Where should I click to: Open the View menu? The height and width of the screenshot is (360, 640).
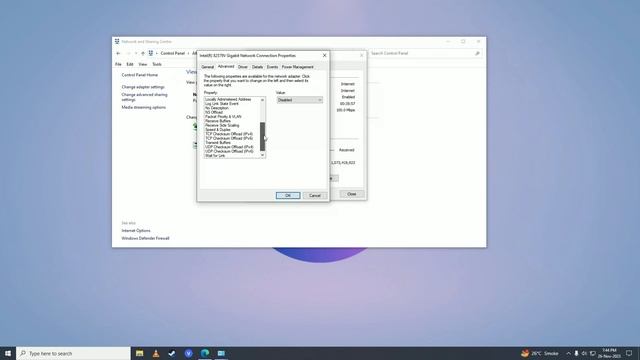142,64
